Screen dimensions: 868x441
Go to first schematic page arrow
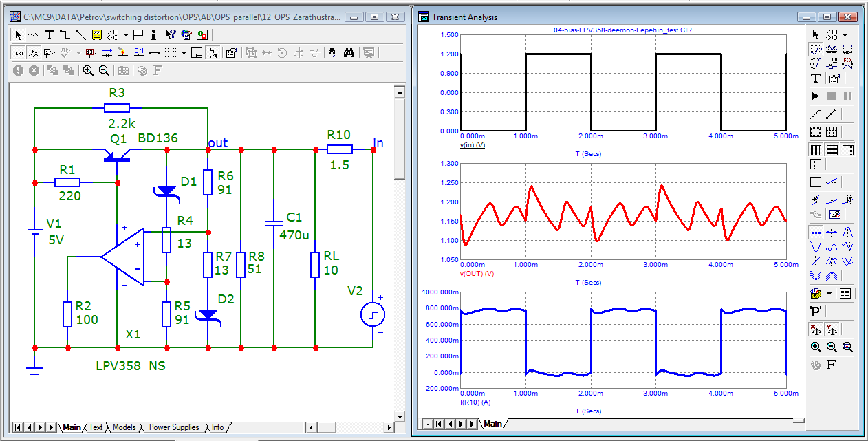17,427
